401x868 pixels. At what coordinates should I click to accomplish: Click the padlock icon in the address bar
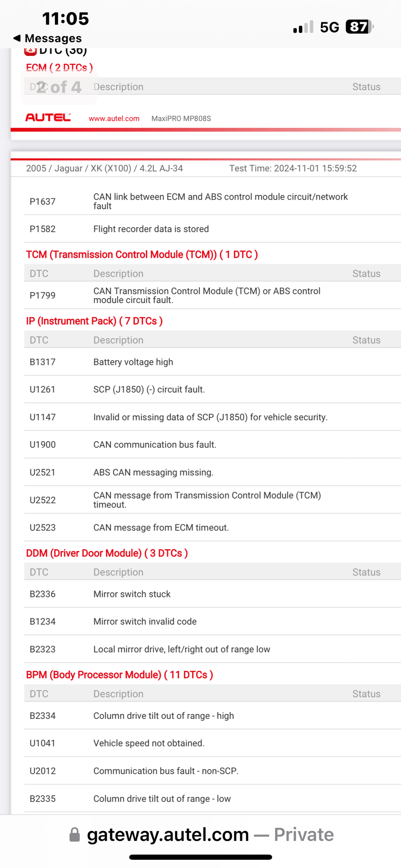click(x=75, y=834)
